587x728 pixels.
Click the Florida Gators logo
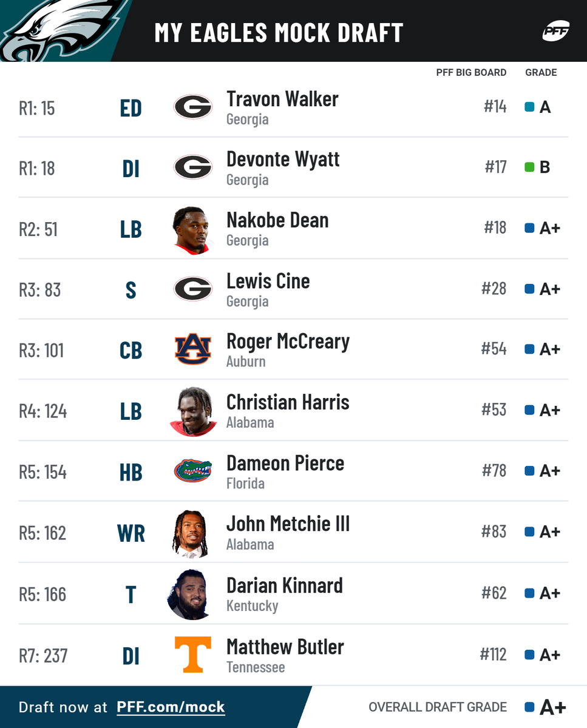coord(193,471)
